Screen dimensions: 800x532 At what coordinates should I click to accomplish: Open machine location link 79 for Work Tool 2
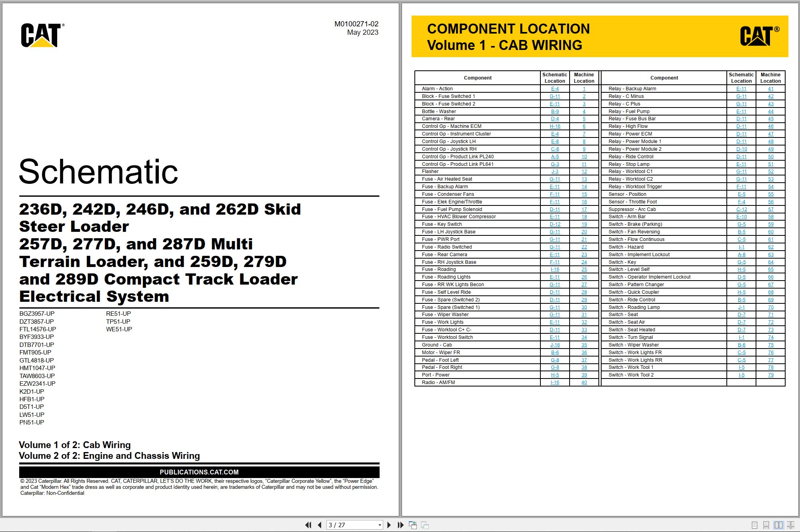770,375
